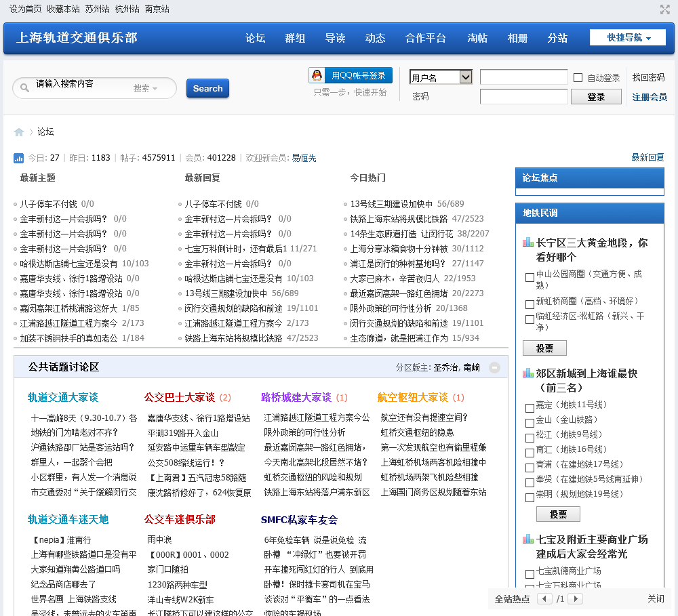
Task: Check 南汇（地铁16号线）option
Action: tap(530, 453)
